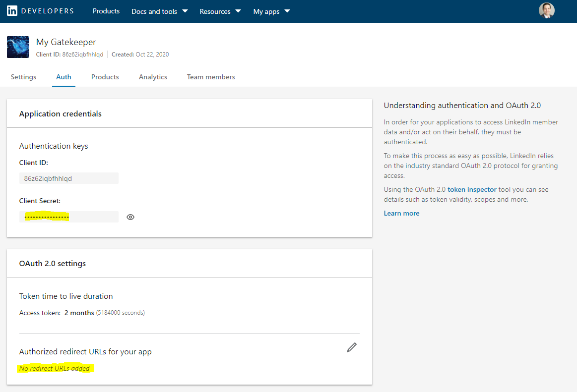This screenshot has height=392, width=577.
Task: Click the 2 months access token value
Action: pos(79,313)
